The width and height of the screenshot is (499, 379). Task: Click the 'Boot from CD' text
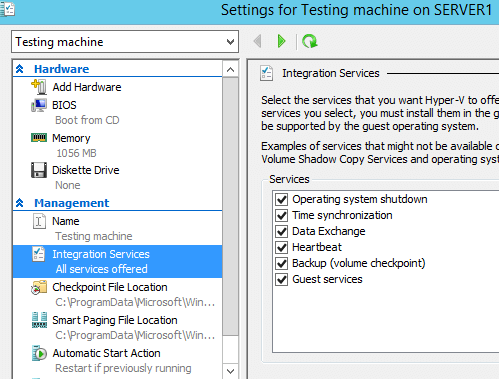87,120
